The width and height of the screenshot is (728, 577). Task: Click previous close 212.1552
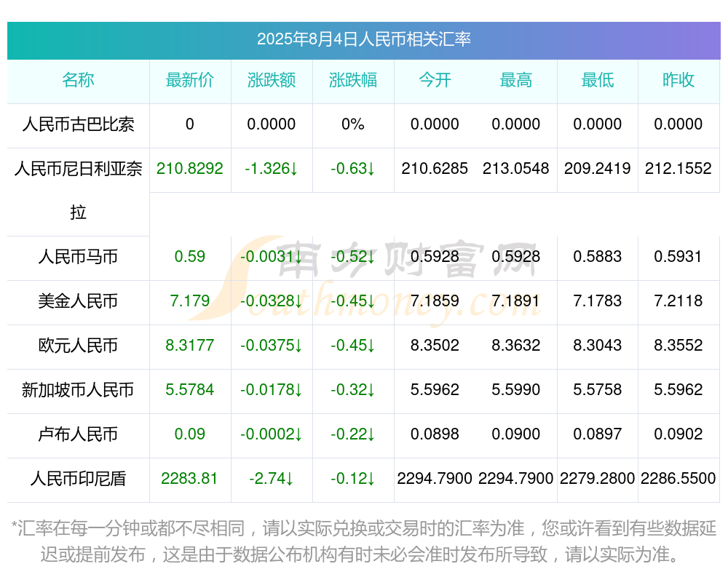click(678, 169)
